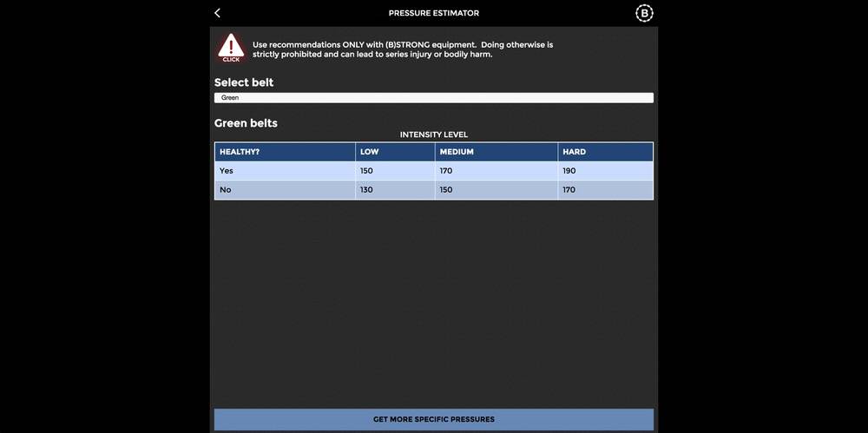
Task: Click the Select belt heading
Action: pyautogui.click(x=244, y=82)
